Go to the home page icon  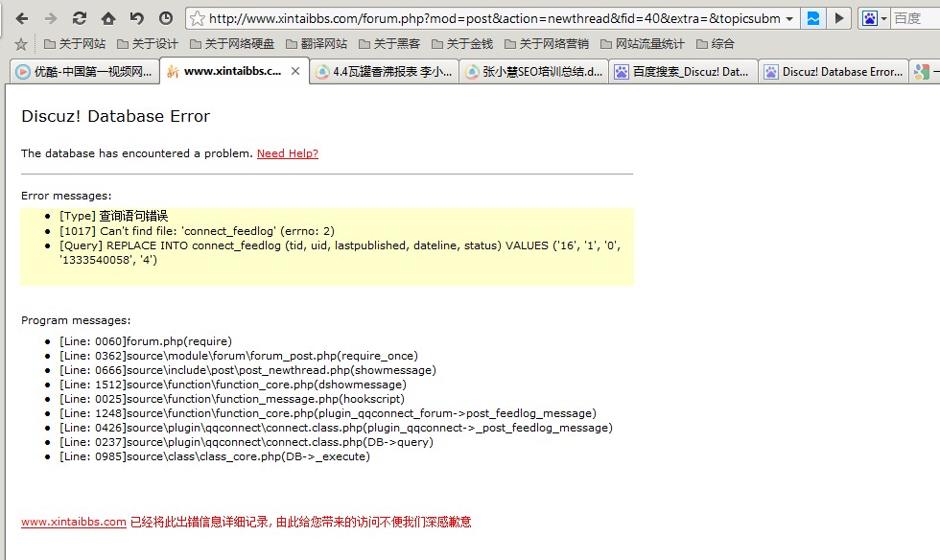click(108, 18)
